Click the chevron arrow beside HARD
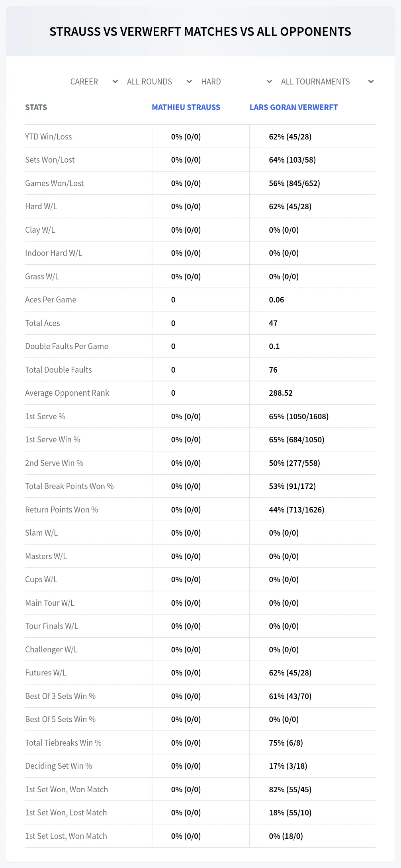 tap(269, 82)
